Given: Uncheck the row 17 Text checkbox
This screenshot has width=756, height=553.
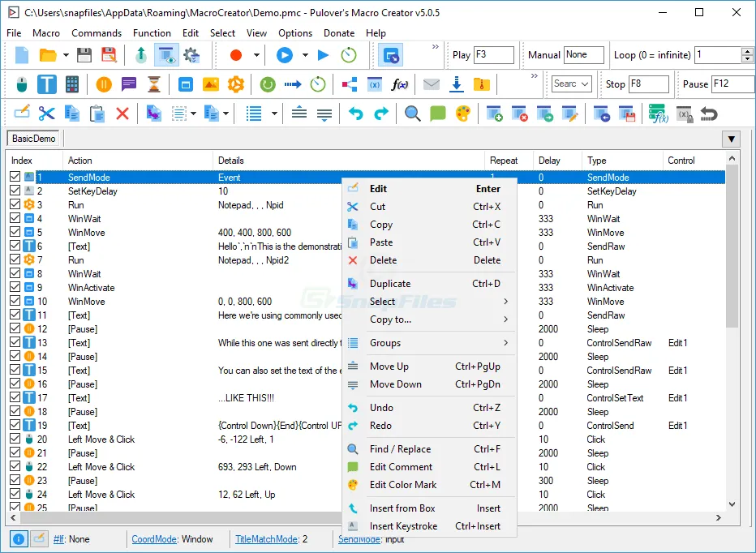Looking at the screenshot, I should click(15, 397).
